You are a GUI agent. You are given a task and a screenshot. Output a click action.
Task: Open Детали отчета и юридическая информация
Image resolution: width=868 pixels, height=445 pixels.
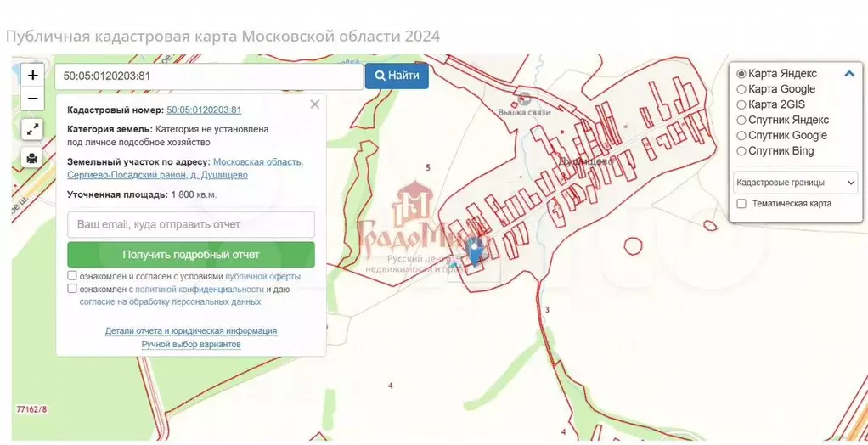191,330
